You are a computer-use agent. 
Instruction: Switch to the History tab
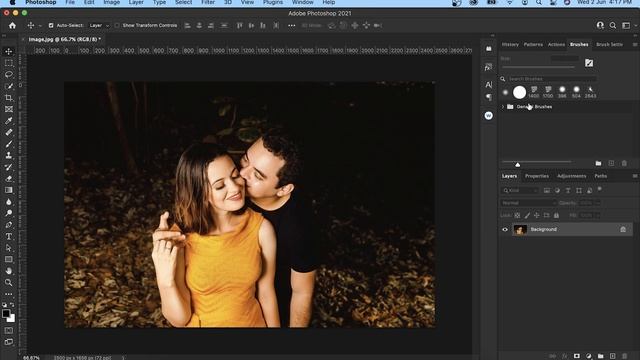(x=510, y=44)
